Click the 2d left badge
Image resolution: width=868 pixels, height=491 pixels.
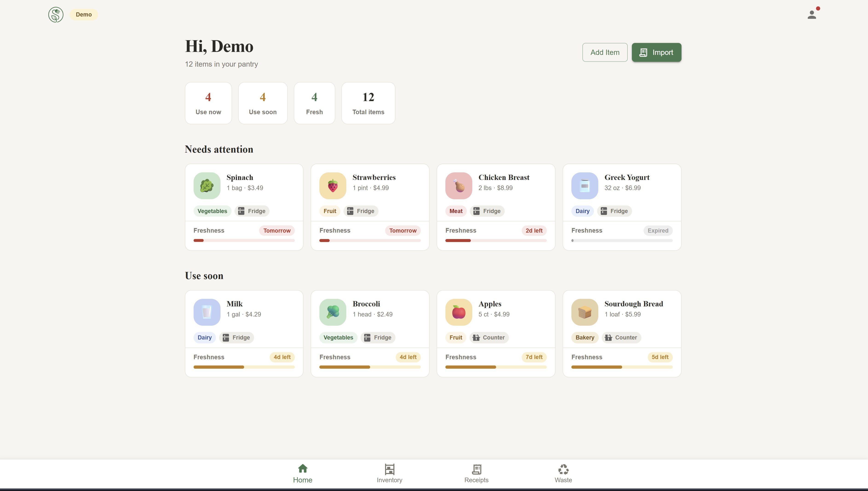[534, 231]
